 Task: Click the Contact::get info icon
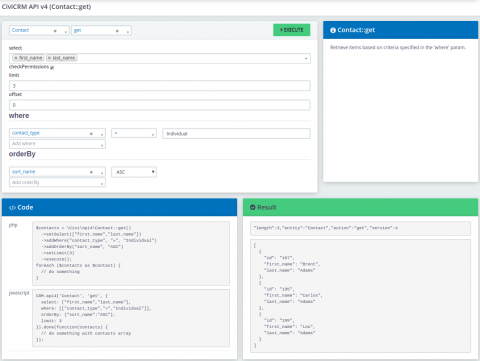click(333, 30)
